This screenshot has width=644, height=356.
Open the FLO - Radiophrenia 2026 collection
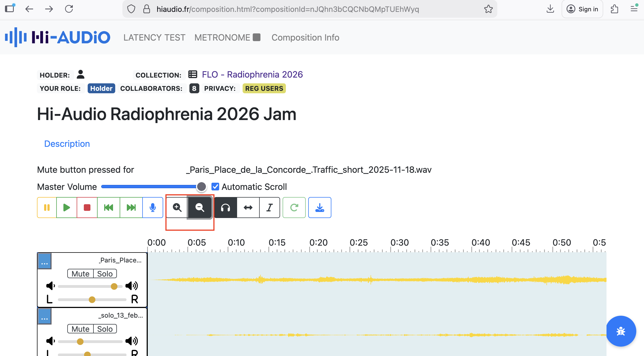click(252, 74)
